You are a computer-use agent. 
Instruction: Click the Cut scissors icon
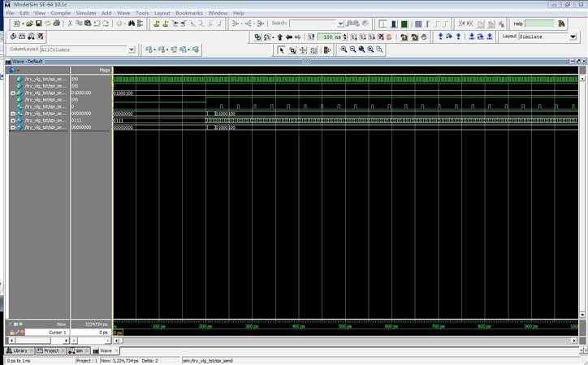click(70, 24)
